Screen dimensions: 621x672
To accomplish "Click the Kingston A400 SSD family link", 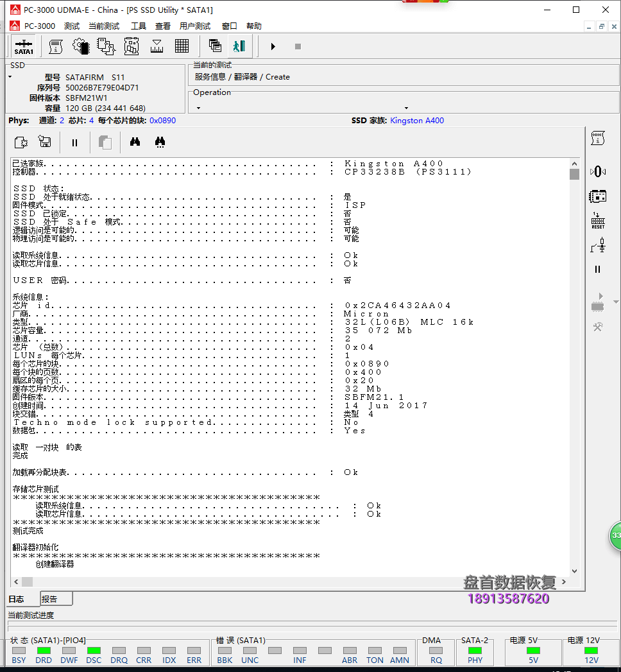I will coord(417,121).
